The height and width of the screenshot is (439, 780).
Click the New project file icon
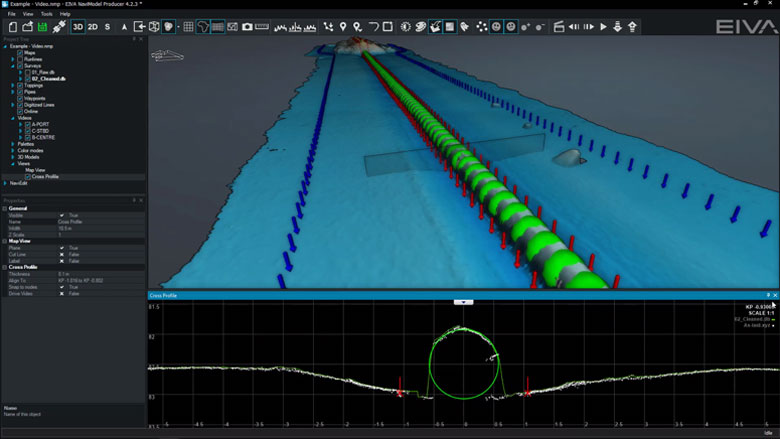[x=13, y=27]
